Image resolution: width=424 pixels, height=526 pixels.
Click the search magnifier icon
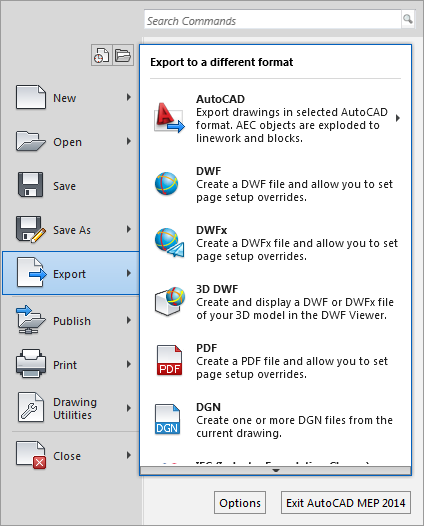click(x=408, y=19)
